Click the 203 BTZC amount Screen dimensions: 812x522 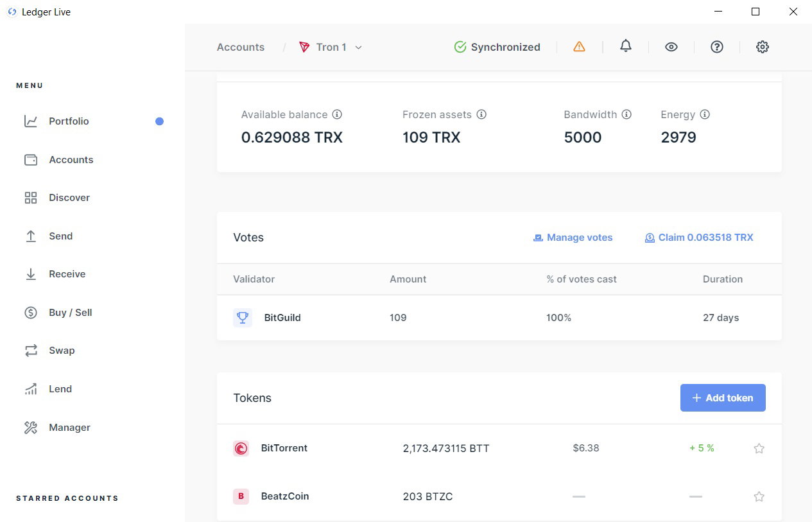tap(428, 496)
